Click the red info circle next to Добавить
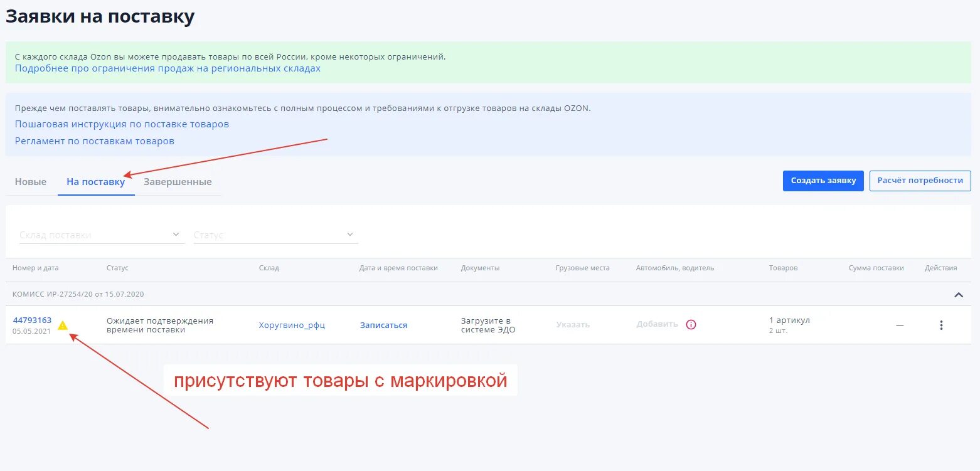 691,324
